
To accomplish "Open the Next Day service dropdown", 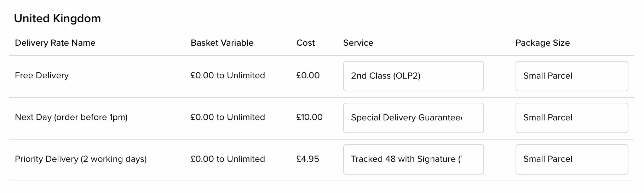I will [413, 118].
